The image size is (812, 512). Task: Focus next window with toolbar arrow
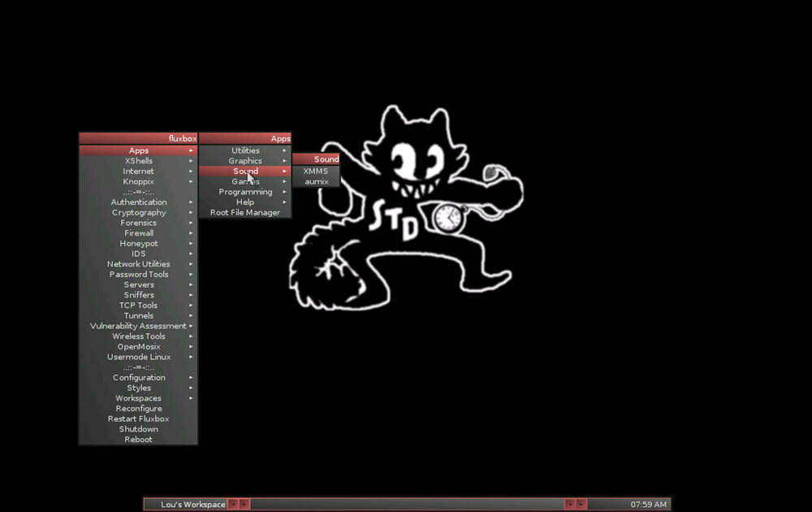tap(581, 504)
